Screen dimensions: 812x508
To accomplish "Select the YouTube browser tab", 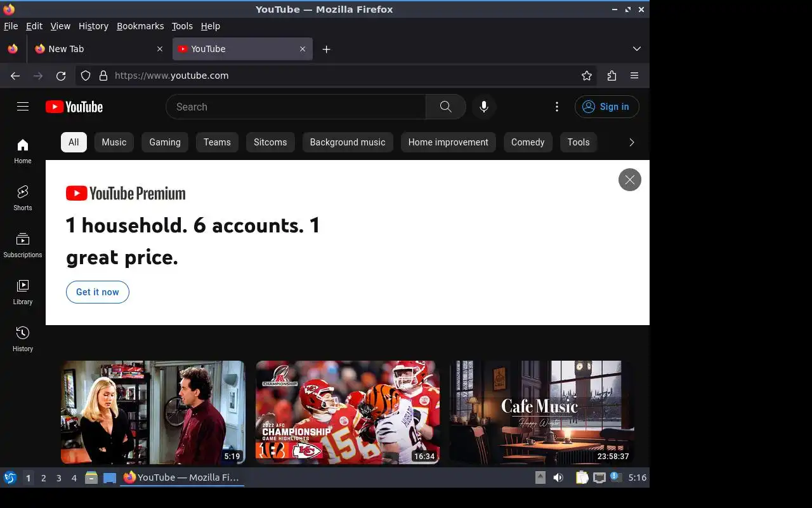I will point(242,49).
